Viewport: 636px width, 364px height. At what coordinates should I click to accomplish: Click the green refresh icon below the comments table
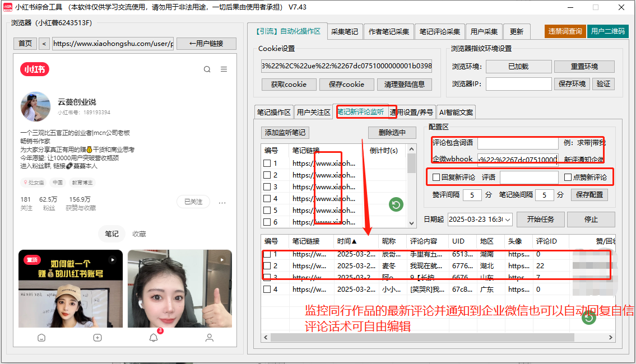point(588,317)
